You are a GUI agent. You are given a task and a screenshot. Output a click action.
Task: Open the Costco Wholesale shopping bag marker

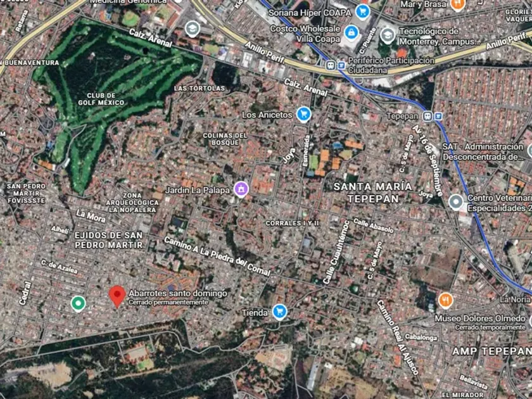(x=351, y=33)
